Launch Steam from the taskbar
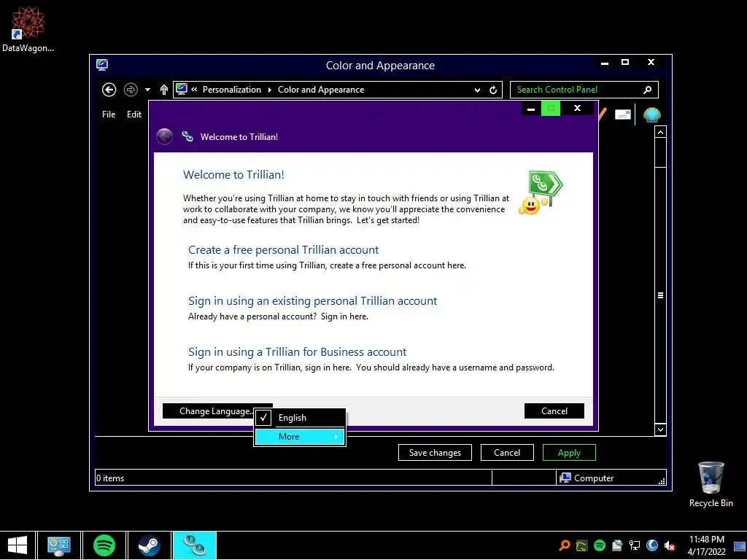 (149, 545)
